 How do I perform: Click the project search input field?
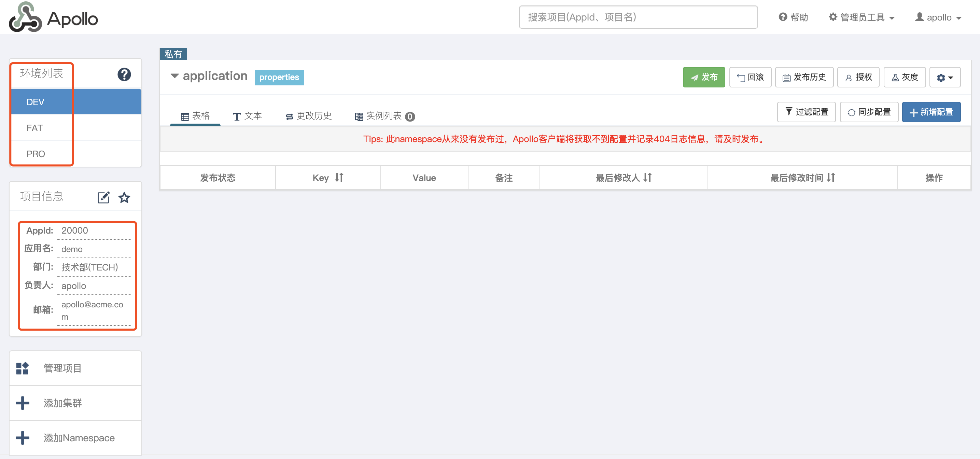tap(638, 17)
